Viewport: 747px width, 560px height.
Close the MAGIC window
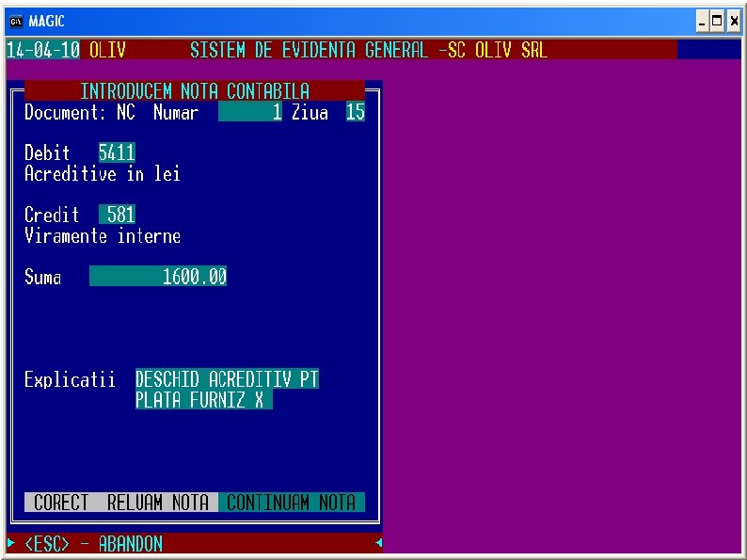point(734,22)
